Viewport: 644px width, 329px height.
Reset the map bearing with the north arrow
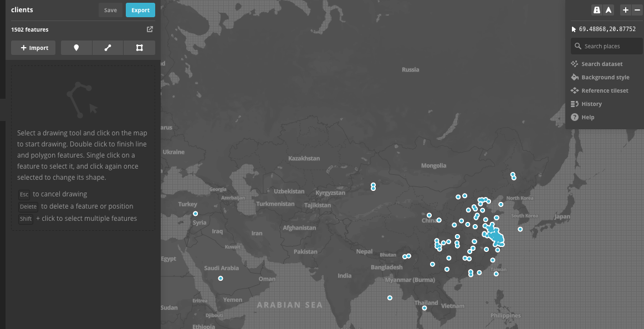[x=608, y=9]
